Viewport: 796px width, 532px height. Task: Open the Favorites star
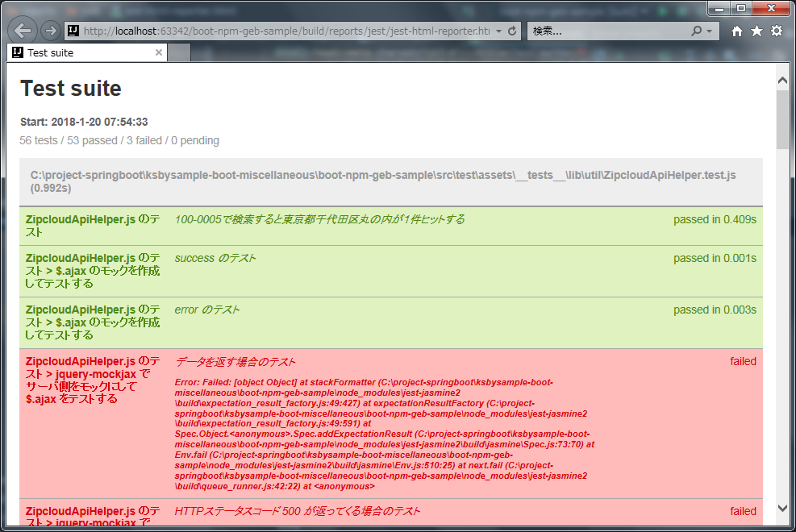pyautogui.click(x=757, y=31)
